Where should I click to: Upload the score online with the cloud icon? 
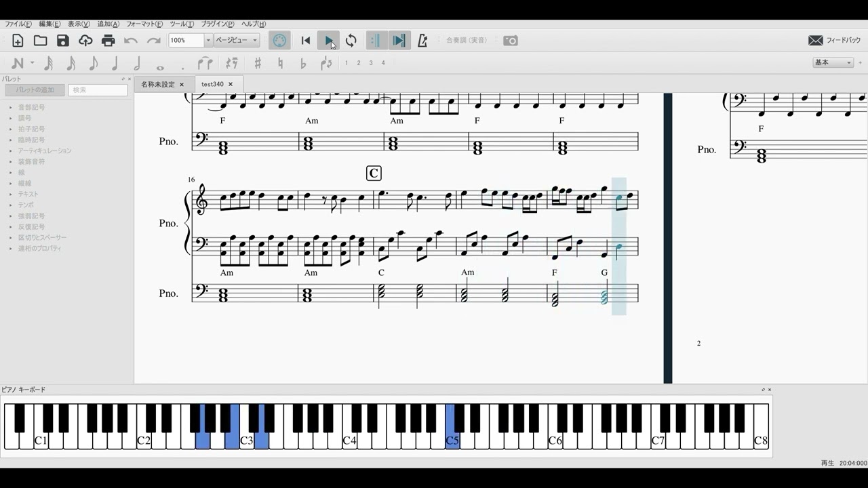click(85, 41)
